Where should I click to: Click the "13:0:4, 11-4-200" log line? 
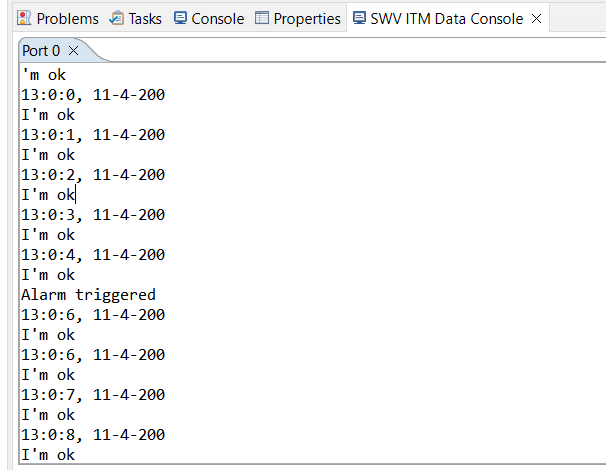pos(93,255)
